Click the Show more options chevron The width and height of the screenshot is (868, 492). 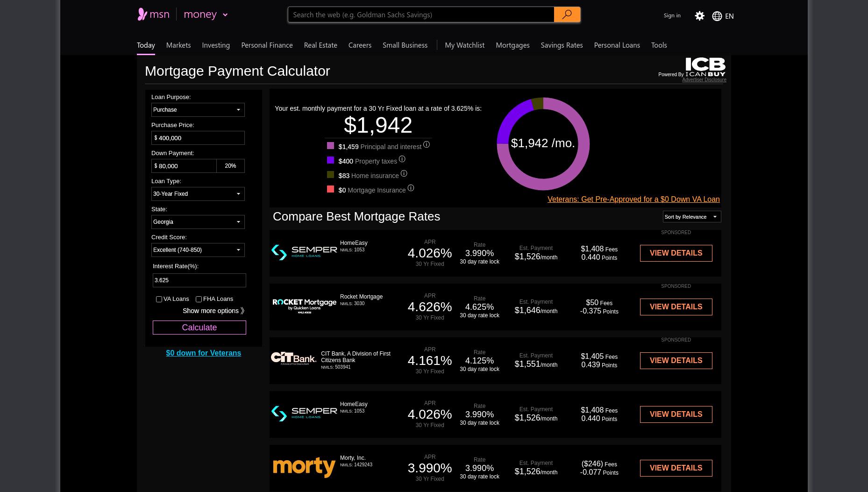242,311
